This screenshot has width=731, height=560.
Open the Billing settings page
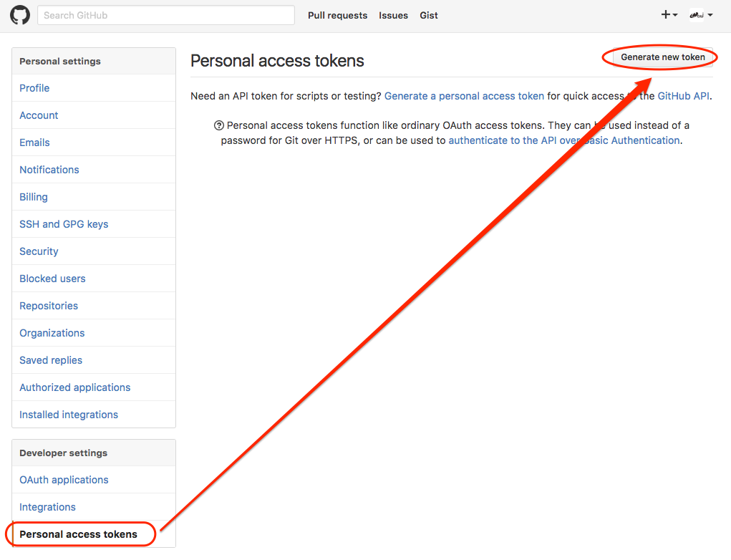click(34, 197)
